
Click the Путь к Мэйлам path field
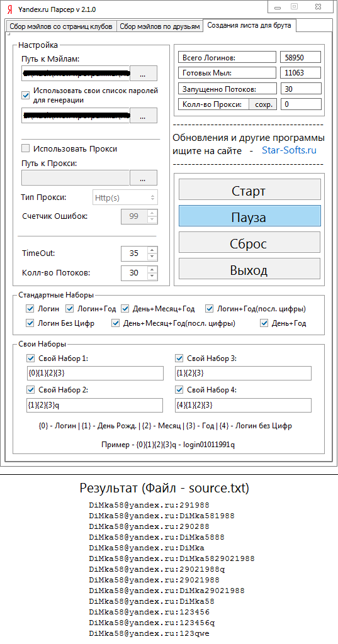(x=76, y=74)
